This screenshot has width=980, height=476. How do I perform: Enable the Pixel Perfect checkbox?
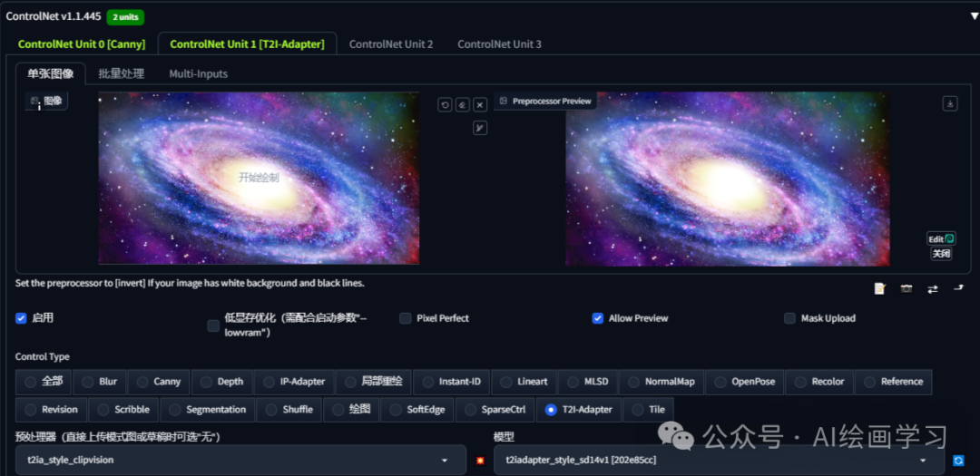click(405, 318)
